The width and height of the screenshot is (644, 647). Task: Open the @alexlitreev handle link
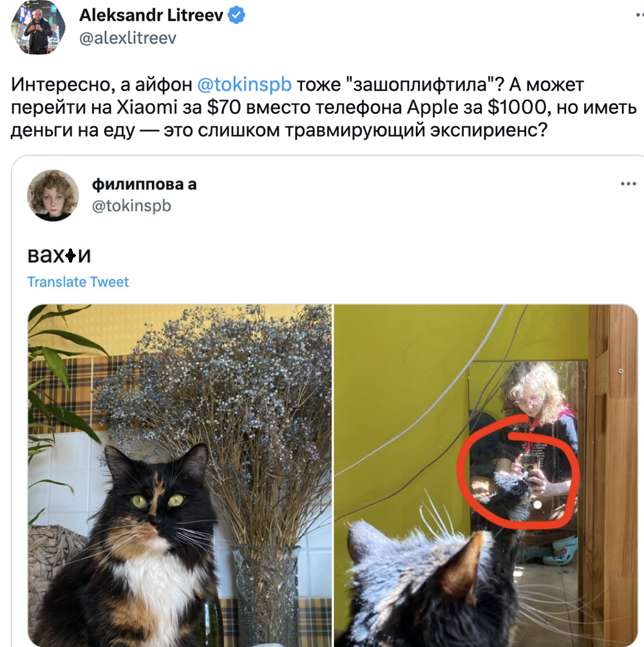[x=128, y=39]
